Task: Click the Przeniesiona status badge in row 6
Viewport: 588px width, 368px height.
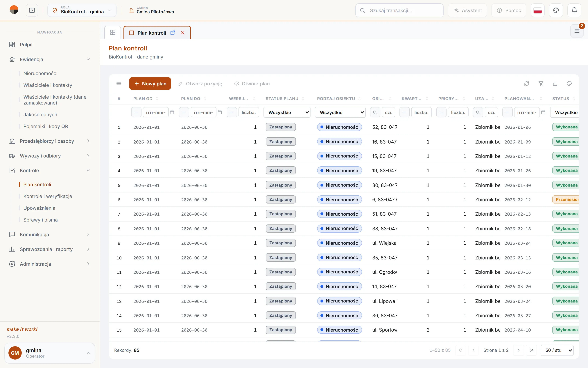Action: pos(566,200)
